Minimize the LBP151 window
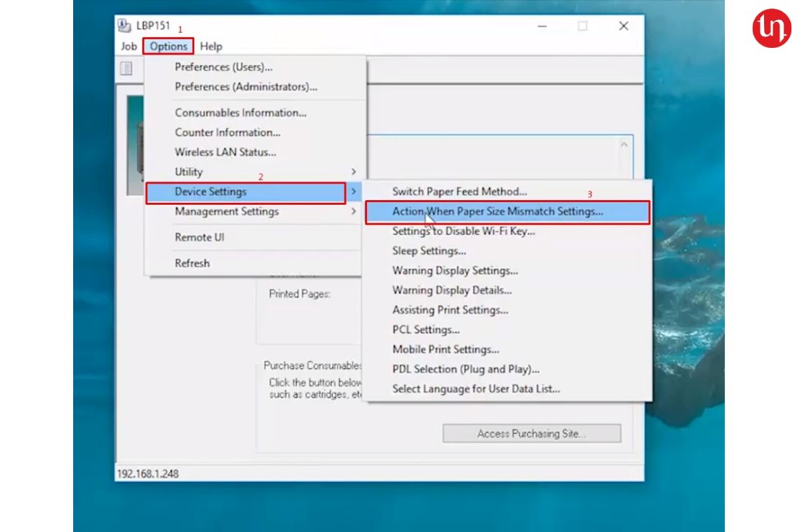This screenshot has height=532, width=798. [542, 26]
